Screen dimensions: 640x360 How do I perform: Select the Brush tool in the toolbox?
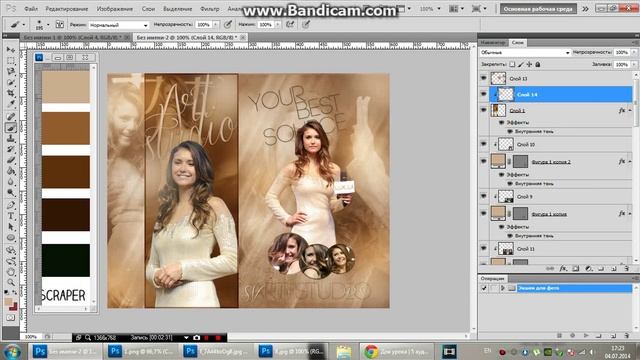pyautogui.click(x=11, y=128)
